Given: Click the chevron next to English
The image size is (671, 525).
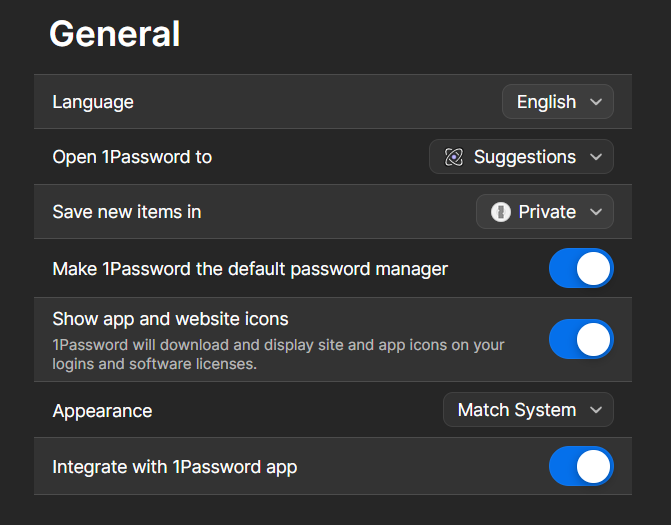Looking at the screenshot, I should click(x=596, y=102).
